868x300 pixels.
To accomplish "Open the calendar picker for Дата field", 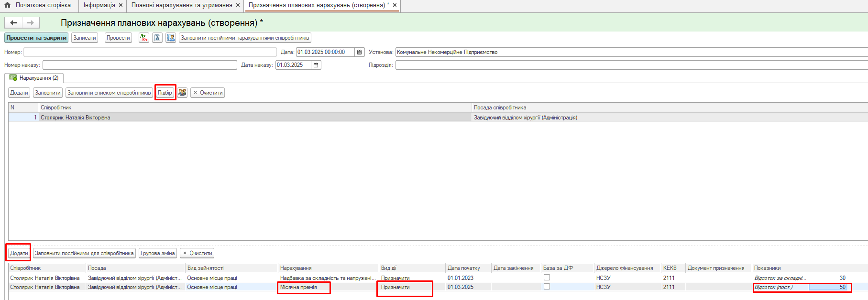I will [360, 52].
